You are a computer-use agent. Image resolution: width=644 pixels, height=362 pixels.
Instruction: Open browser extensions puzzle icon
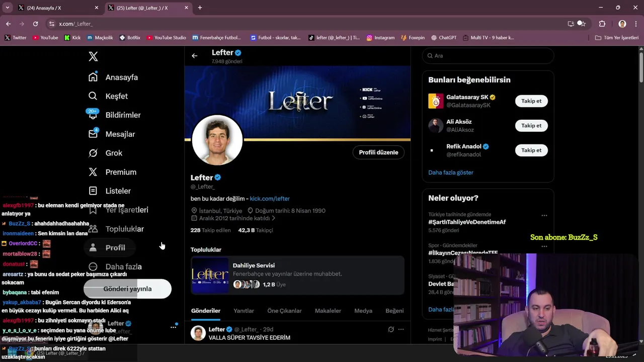(602, 24)
